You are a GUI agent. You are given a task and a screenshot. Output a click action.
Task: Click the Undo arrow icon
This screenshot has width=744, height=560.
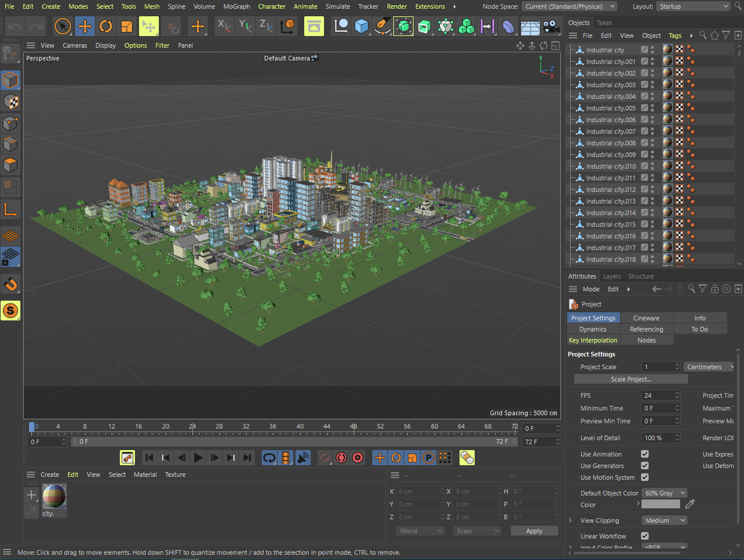[15, 26]
